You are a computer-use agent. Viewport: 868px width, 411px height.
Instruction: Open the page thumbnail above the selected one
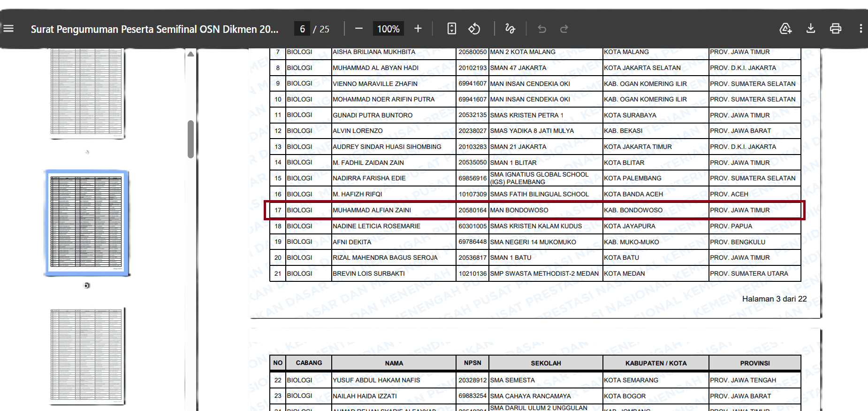pyautogui.click(x=87, y=93)
